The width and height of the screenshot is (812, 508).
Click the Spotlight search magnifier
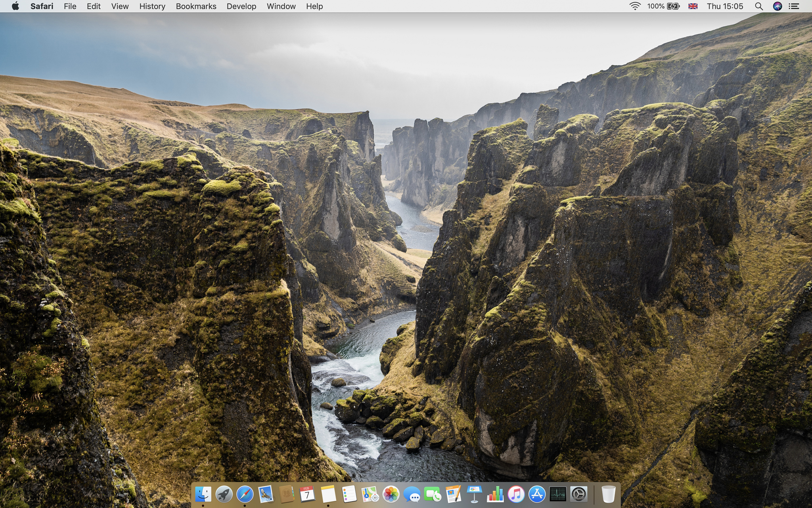(758, 6)
